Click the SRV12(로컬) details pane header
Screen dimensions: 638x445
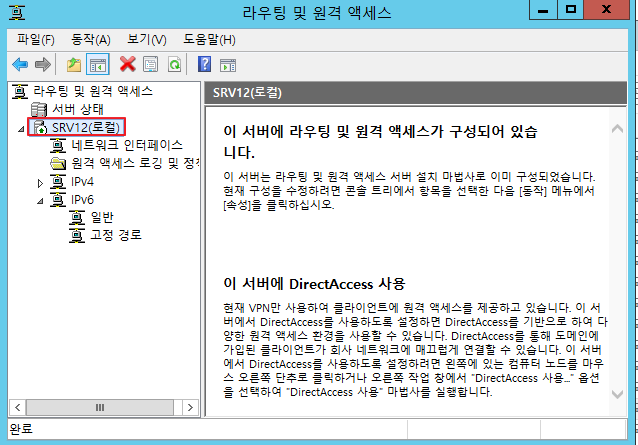click(415, 93)
